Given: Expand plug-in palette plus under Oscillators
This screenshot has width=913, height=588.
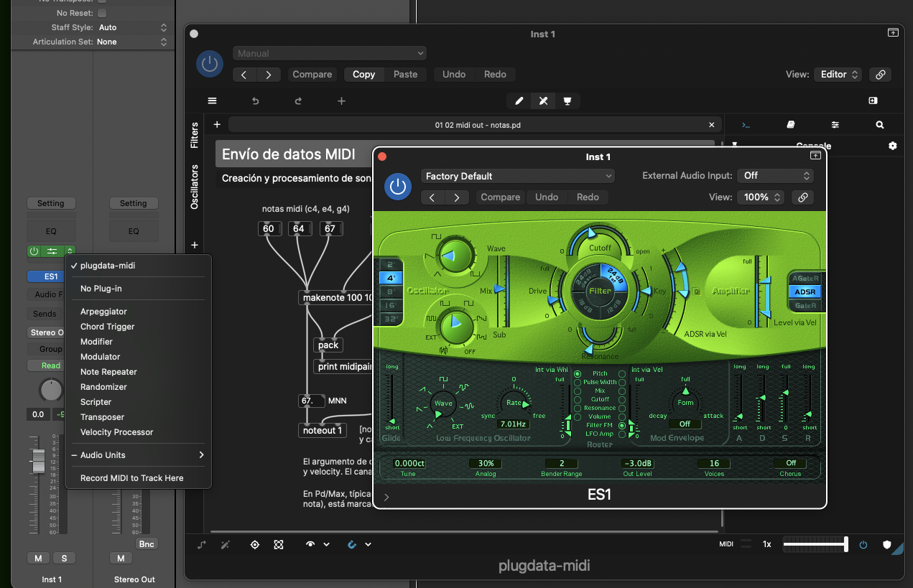Looking at the screenshot, I should (x=194, y=246).
